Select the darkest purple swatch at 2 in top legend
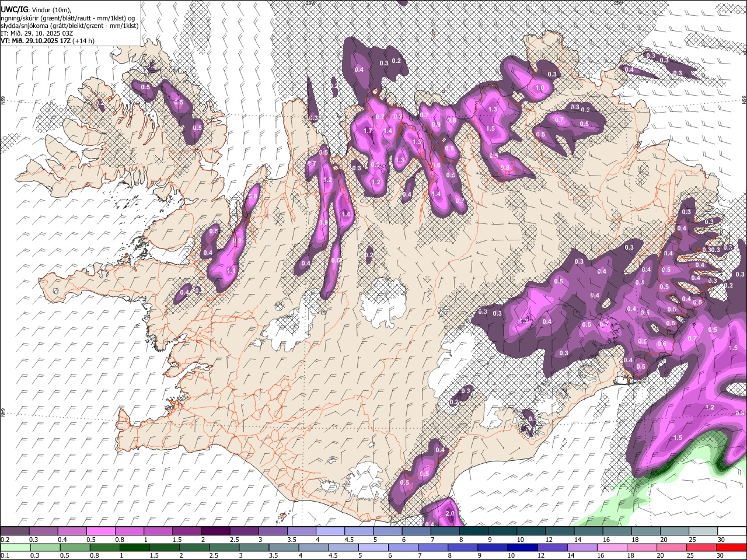 215,531
